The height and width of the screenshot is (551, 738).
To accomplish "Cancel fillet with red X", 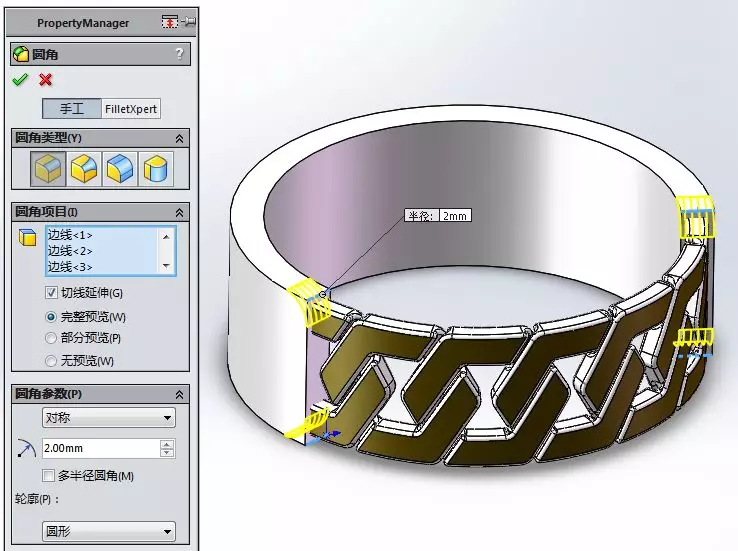I will pyautogui.click(x=46, y=80).
